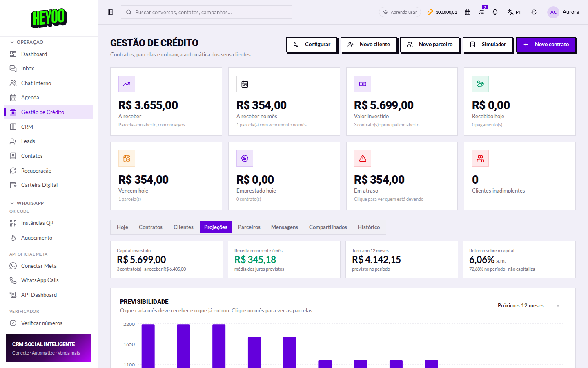
Task: Open Dashboard from the sidebar
Action: coord(49,54)
